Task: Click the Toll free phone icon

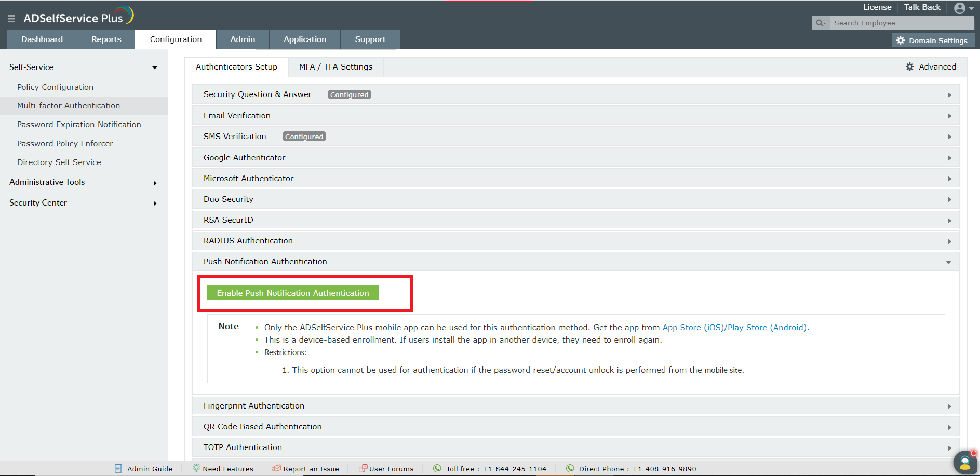Action: (x=437, y=468)
